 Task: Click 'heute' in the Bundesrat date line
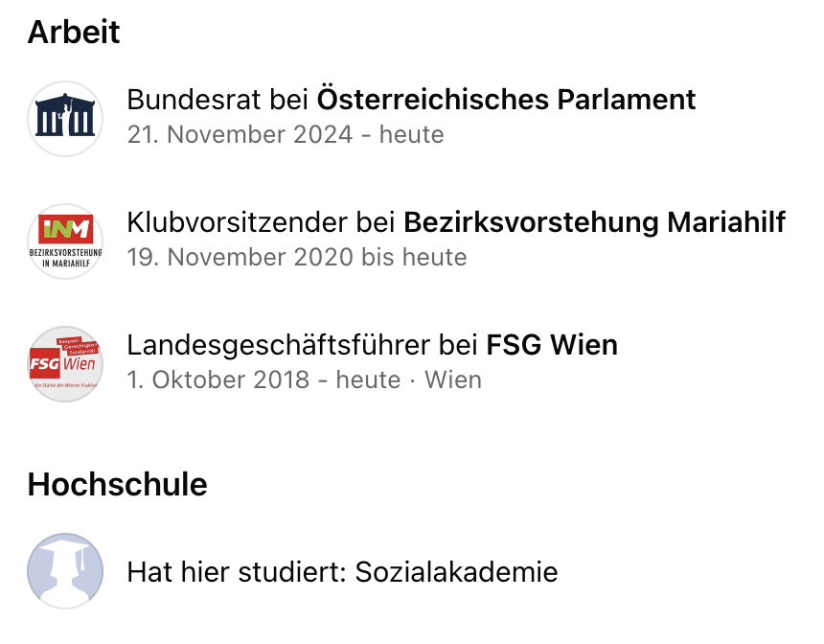[411, 134]
